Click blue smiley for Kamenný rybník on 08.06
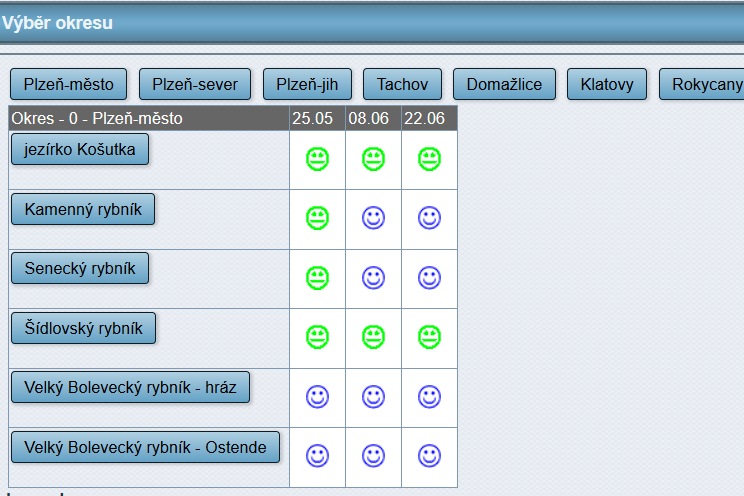 [x=373, y=218]
